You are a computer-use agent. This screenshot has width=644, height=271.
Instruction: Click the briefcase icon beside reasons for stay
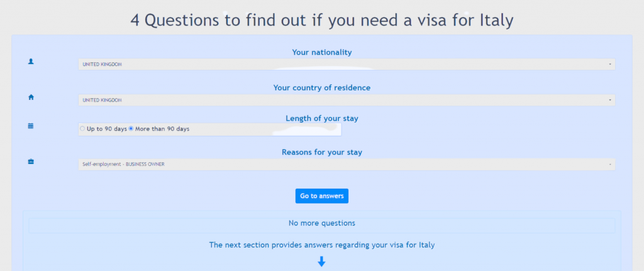point(31,162)
